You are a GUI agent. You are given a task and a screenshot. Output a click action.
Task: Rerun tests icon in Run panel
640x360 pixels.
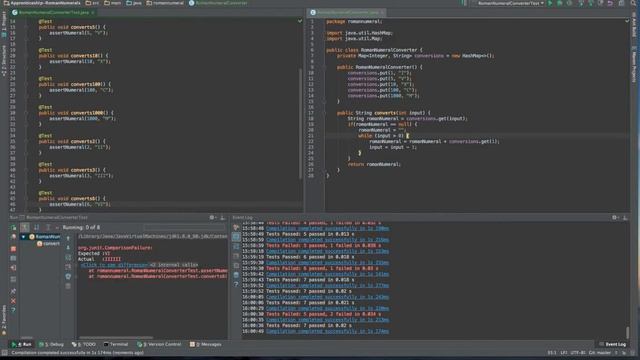pos(13,227)
